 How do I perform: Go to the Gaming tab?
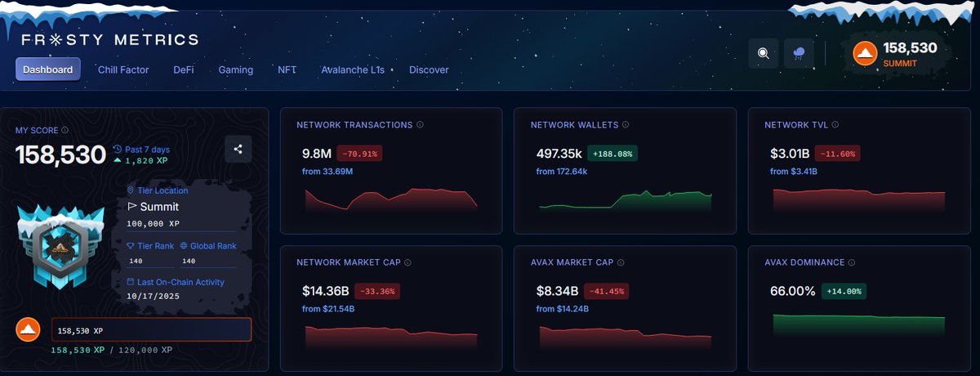click(236, 69)
